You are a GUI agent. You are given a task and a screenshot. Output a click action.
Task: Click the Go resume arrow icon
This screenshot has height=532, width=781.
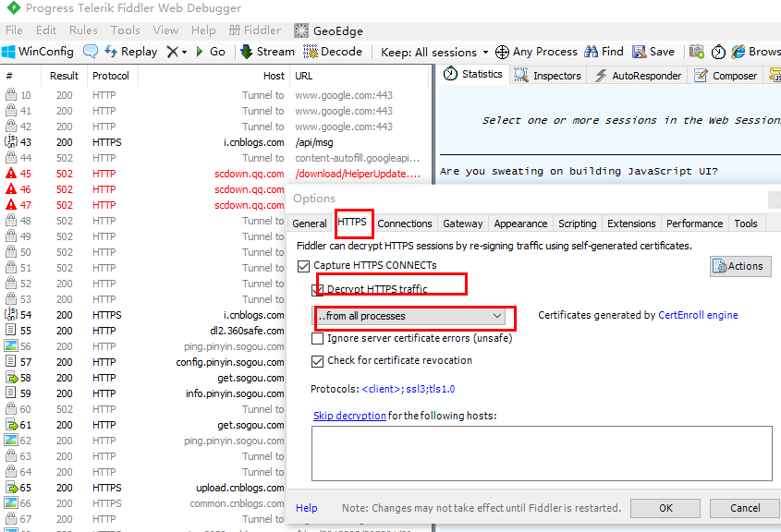[201, 52]
